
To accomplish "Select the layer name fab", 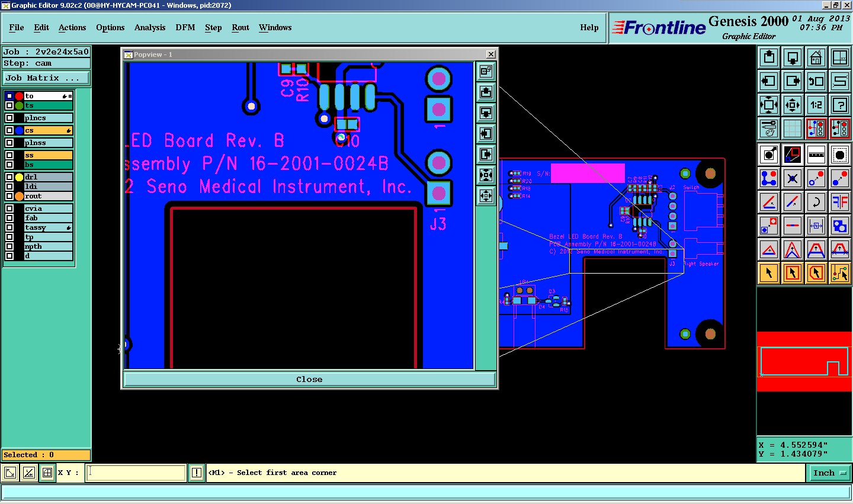I will [x=49, y=218].
